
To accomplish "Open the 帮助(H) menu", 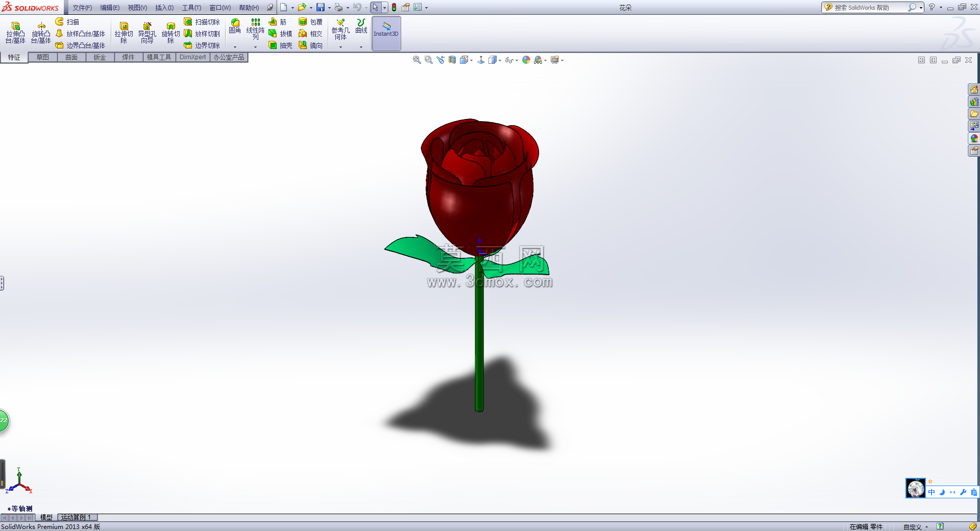I will pos(249,8).
